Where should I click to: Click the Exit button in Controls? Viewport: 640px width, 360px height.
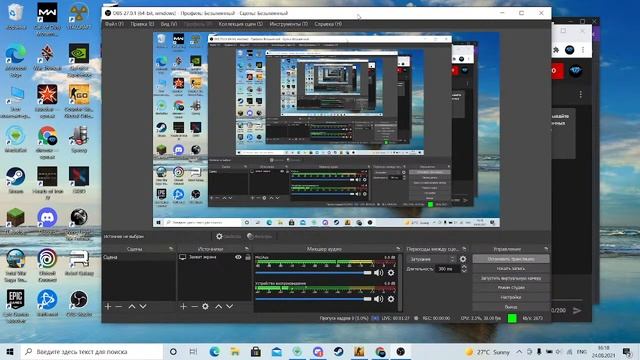tap(511, 307)
